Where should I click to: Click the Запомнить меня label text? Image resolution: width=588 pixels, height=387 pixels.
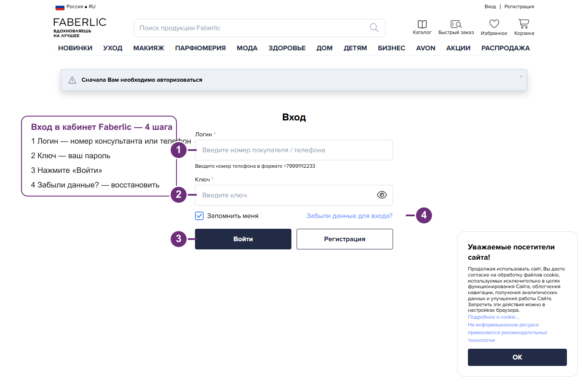coord(233,216)
